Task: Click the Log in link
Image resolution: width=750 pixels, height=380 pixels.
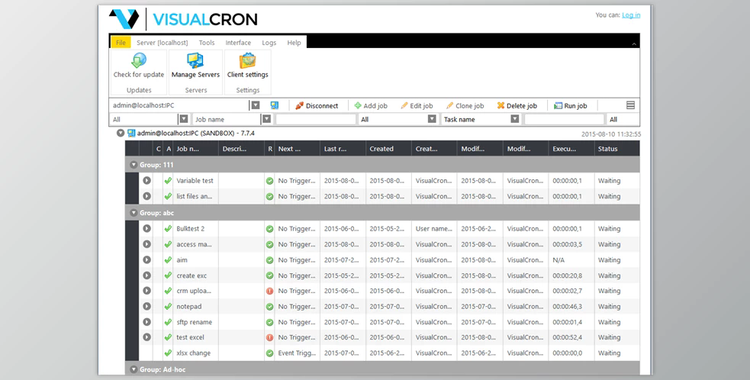Action: pyautogui.click(x=631, y=15)
